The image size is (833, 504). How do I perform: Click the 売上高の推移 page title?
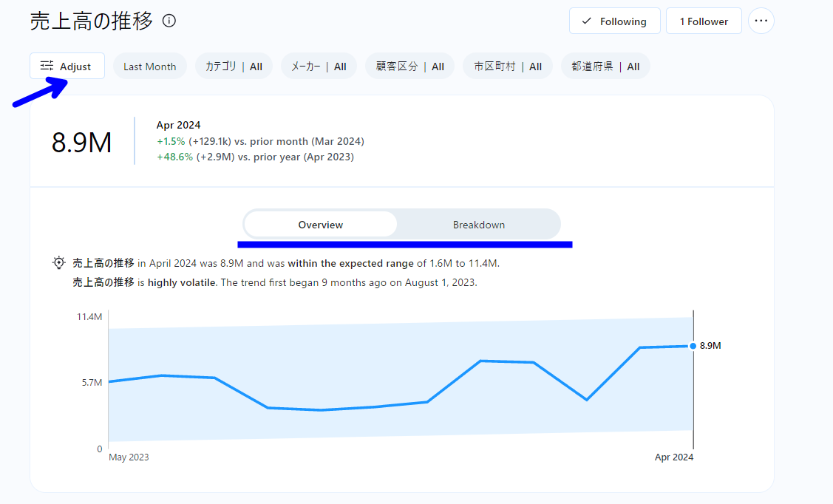click(x=92, y=21)
